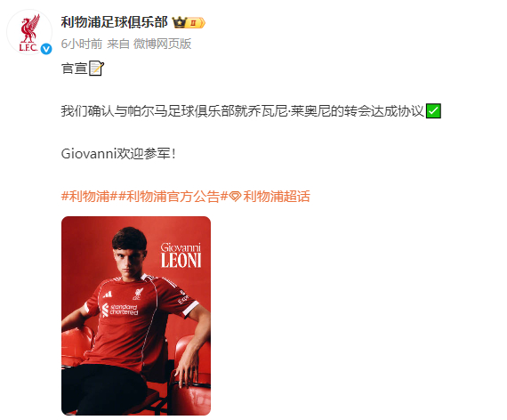Click the 官宣 heading text
507x420 pixels.
click(75, 69)
